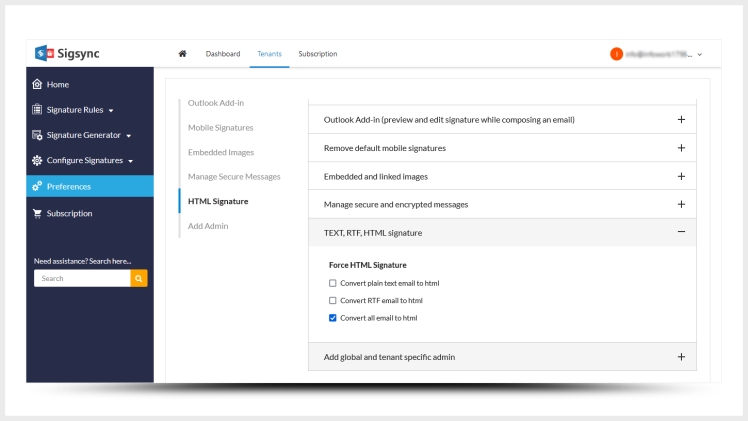Viewport: 748px width, 421px height.
Task: Click the Signature Rules sidebar icon
Action: pyautogui.click(x=37, y=110)
